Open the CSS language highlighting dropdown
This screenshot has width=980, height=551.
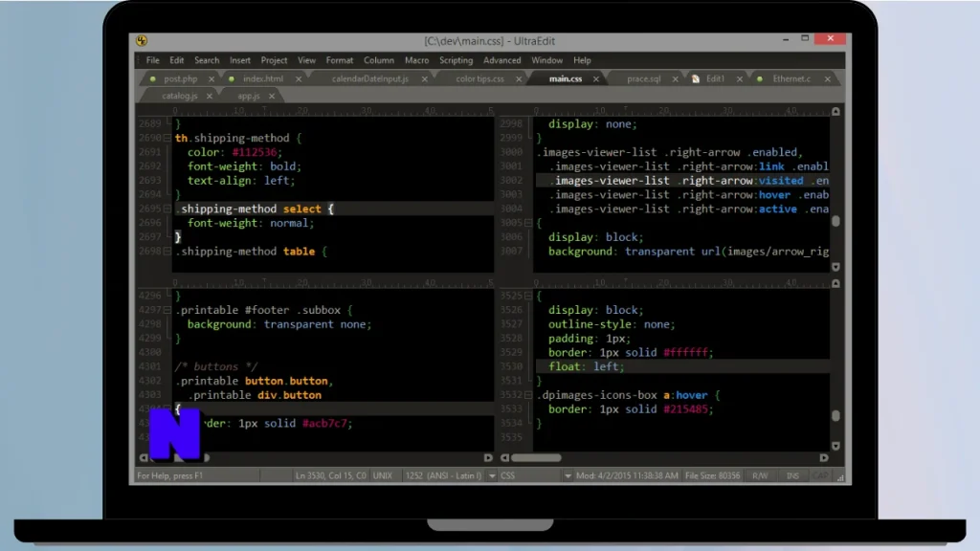click(568, 476)
